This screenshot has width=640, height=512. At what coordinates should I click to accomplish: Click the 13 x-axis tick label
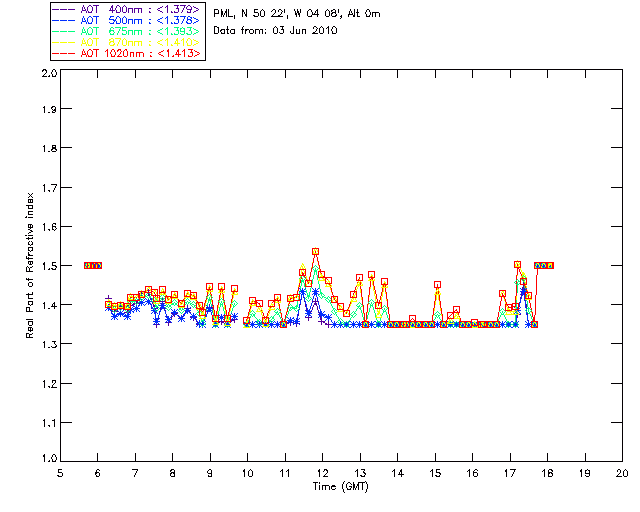(360, 473)
